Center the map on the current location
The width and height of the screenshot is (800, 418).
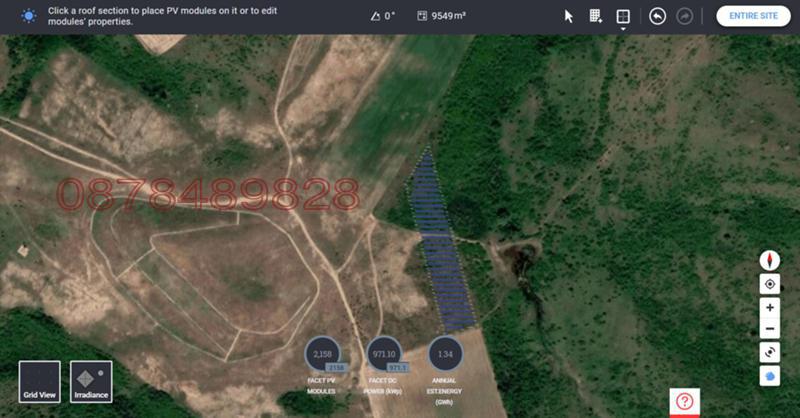(770, 284)
